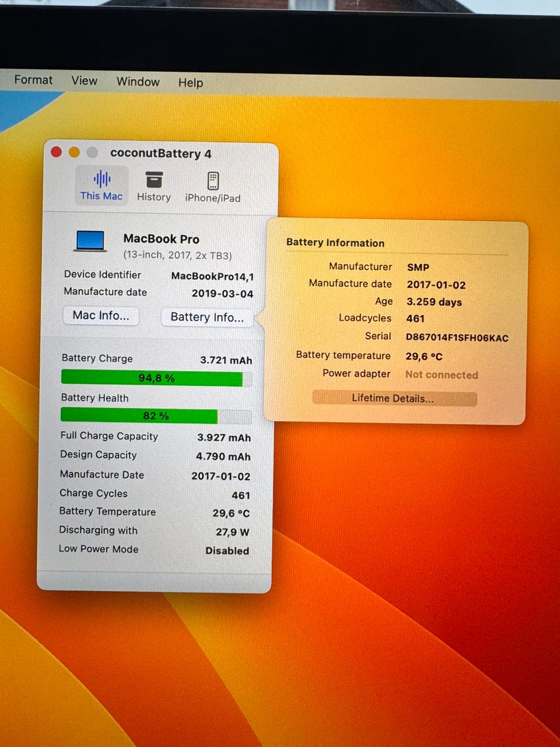Select the (13-inch, 2017, 2x TB3) text
The height and width of the screenshot is (747, 560).
(177, 256)
